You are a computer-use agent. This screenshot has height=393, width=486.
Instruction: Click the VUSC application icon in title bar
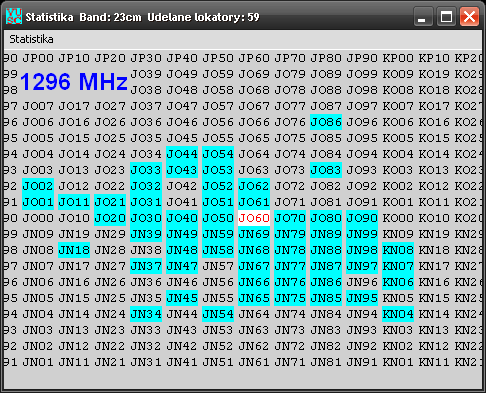point(14,16)
